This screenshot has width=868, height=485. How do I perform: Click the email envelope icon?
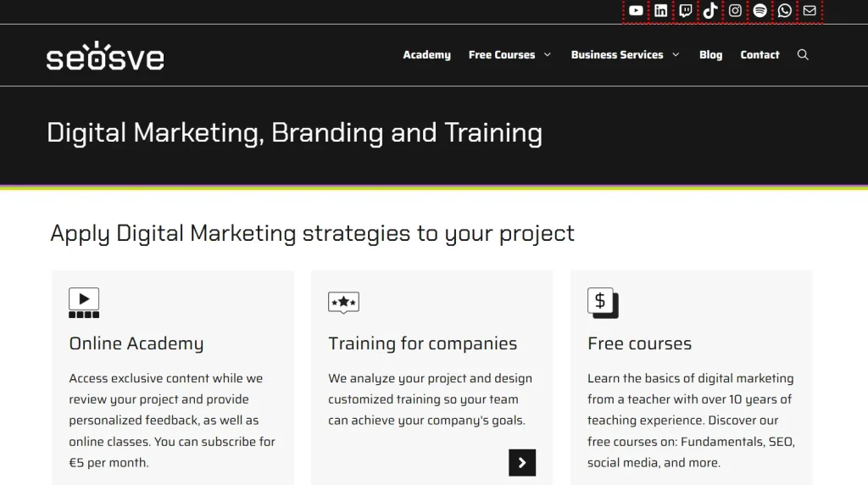[810, 10]
